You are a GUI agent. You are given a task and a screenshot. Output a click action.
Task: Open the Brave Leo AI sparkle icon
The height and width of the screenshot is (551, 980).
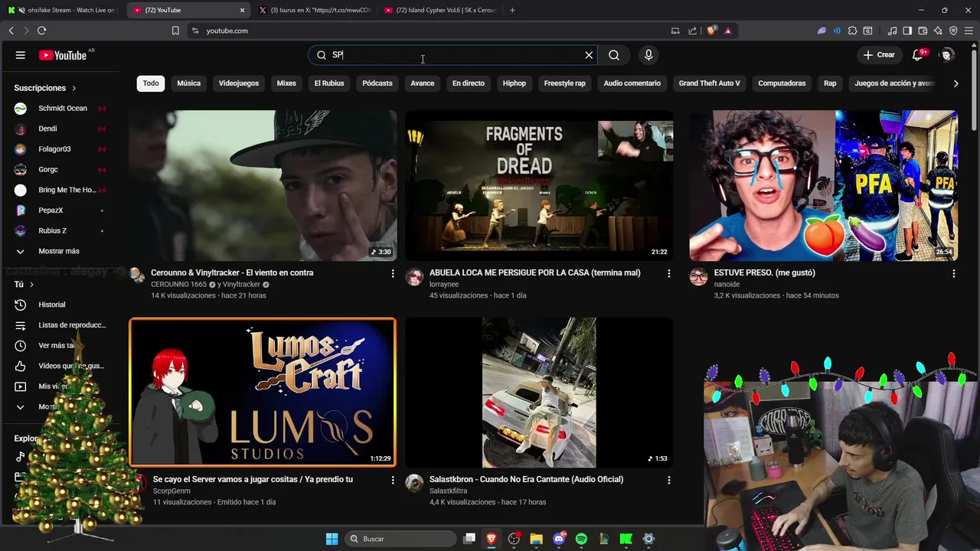tap(938, 31)
